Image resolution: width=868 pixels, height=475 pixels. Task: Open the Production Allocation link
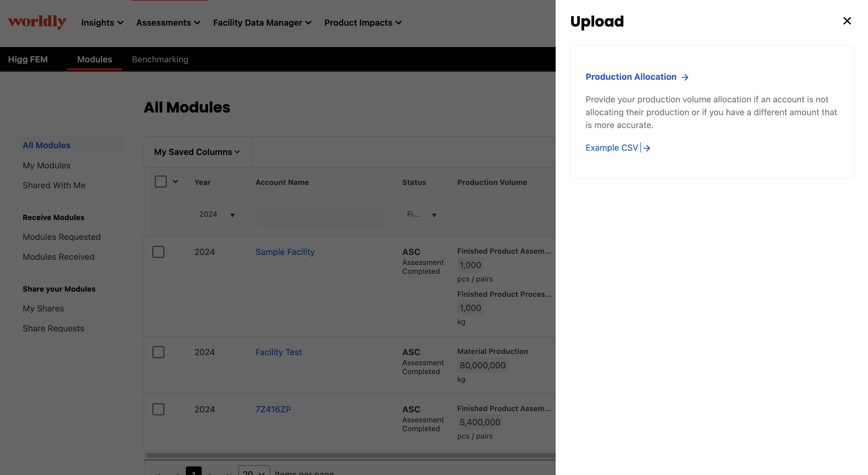631,77
